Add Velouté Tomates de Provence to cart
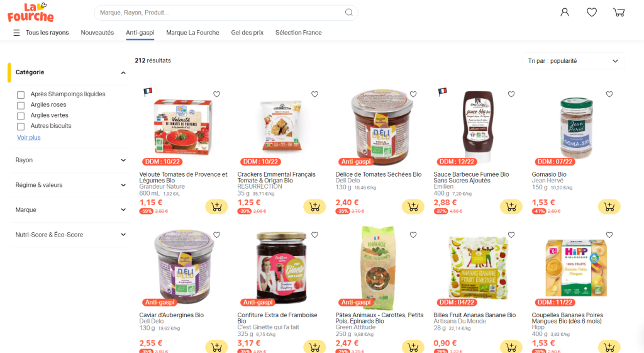 pos(216,207)
